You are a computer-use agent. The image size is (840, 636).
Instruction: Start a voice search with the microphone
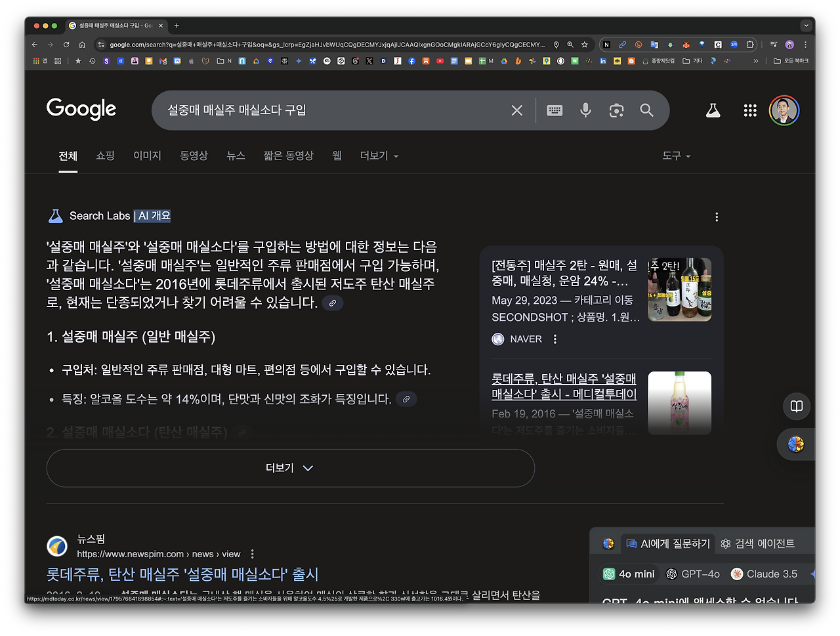pos(585,110)
